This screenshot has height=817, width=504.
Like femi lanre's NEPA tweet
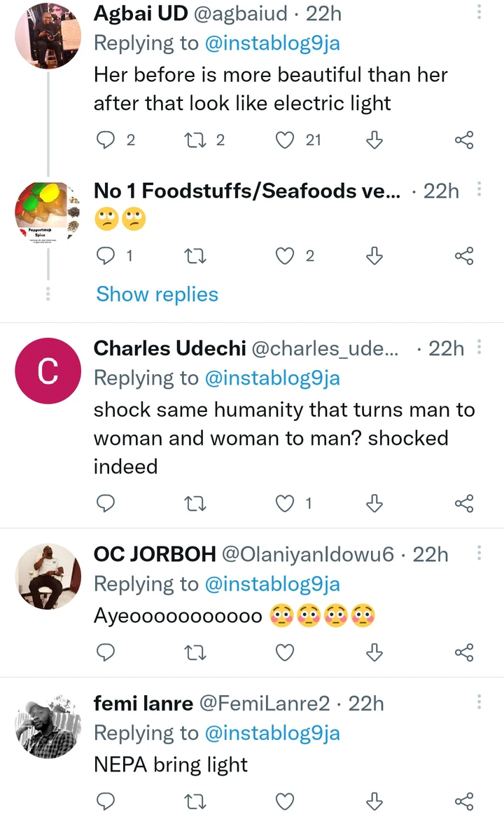pyautogui.click(x=284, y=801)
